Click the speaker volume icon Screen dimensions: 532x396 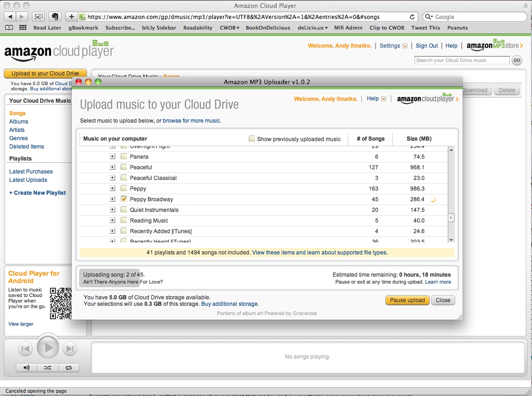[x=26, y=368]
